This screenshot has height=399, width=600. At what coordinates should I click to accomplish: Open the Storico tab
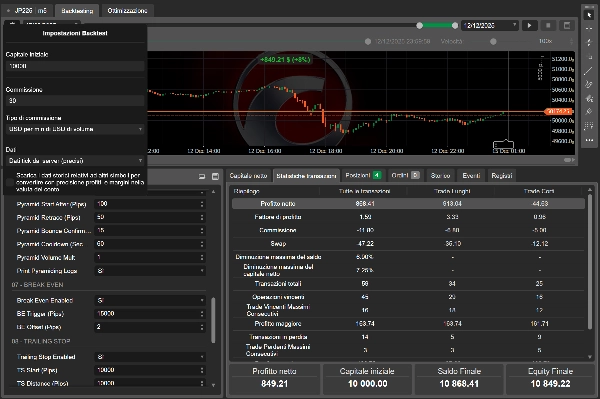pos(440,176)
